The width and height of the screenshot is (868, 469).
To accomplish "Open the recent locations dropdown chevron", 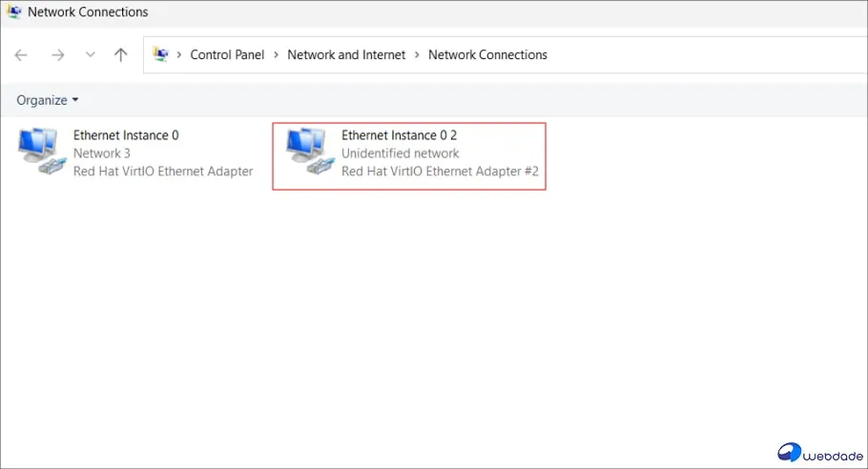I will click(90, 55).
